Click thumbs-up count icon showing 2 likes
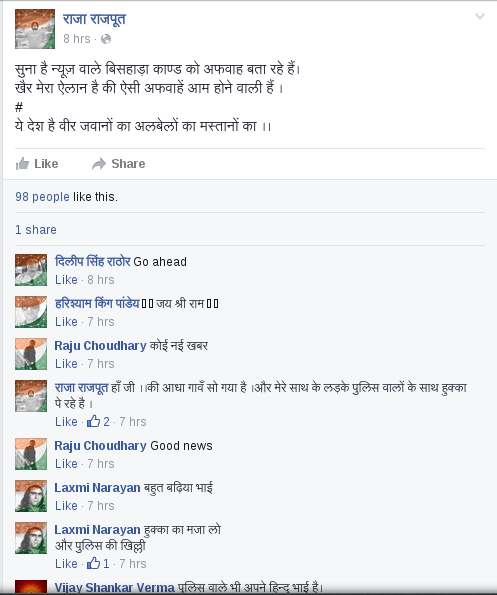 point(93,421)
